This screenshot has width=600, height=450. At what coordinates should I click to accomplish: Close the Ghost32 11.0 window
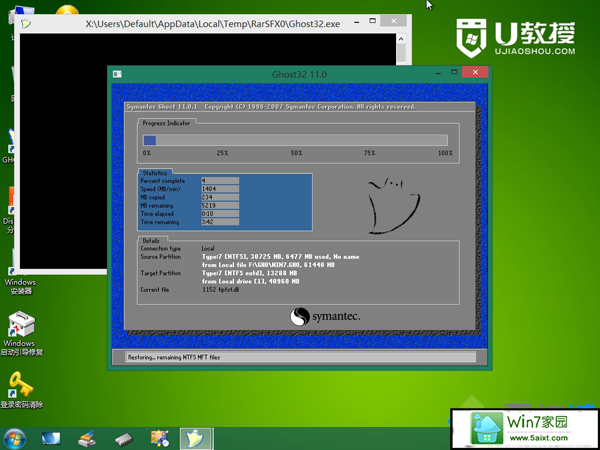475,72
